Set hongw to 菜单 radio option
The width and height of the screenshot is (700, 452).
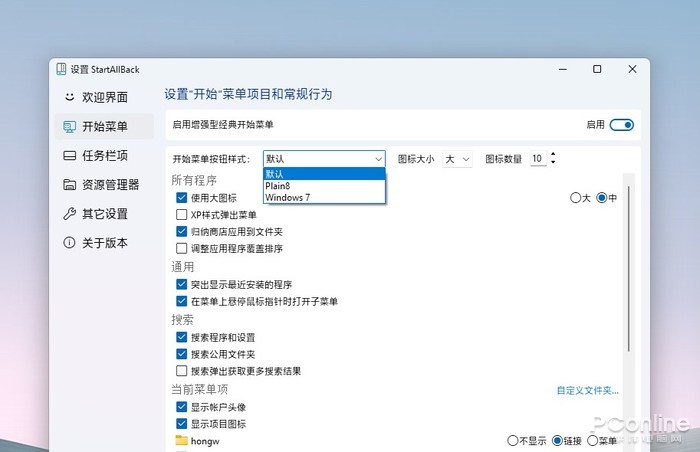592,441
